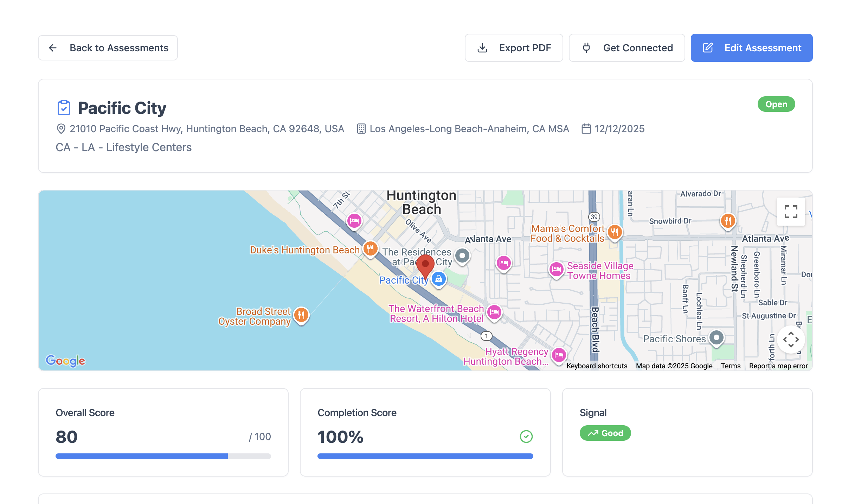Click Seaside Village Towne Homes pin
Screen dimensions: 848x504
click(556, 270)
